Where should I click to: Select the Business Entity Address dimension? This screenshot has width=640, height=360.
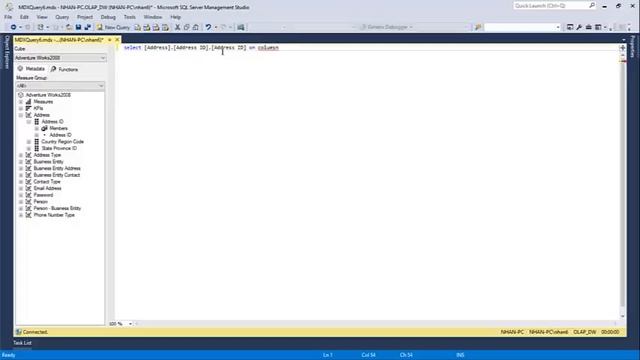(x=57, y=168)
